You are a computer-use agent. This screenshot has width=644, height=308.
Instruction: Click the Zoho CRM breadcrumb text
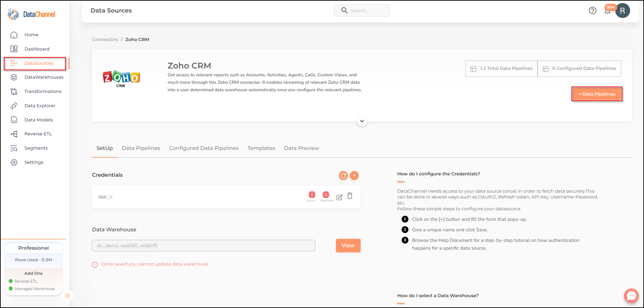[137, 39]
